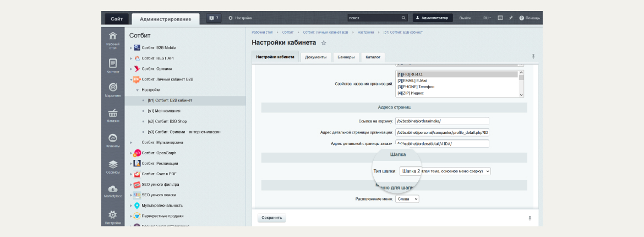Image resolution: width=644 pixels, height=237 pixels.
Task: Open [s2] Сотбит: B2B Shop tree item
Action: coord(167,121)
